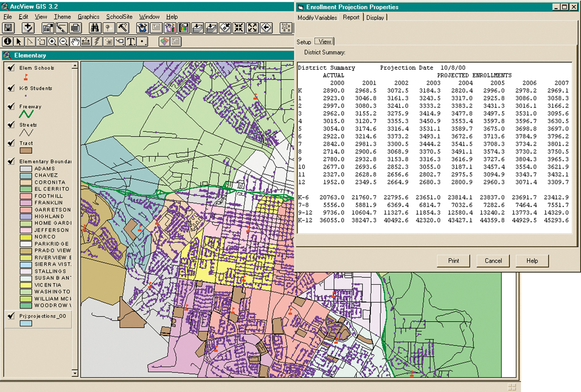Select the Text label tool
Viewport: 581px width, 392px height.
130,41
